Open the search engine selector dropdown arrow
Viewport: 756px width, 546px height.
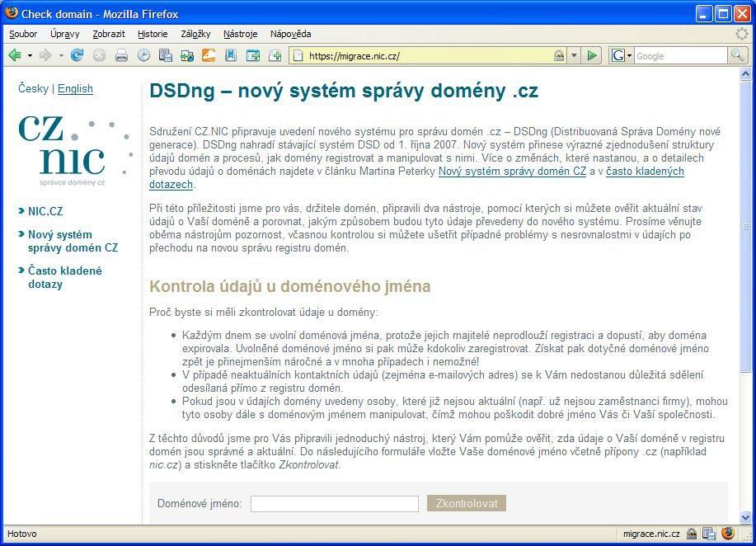629,56
